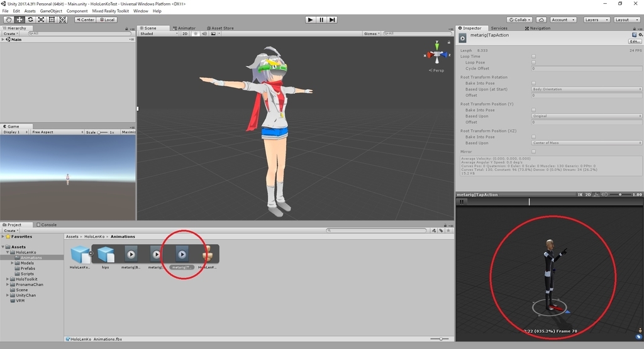The height and width of the screenshot is (349, 644).
Task: Select the Rect transform tool
Action: coord(52,19)
